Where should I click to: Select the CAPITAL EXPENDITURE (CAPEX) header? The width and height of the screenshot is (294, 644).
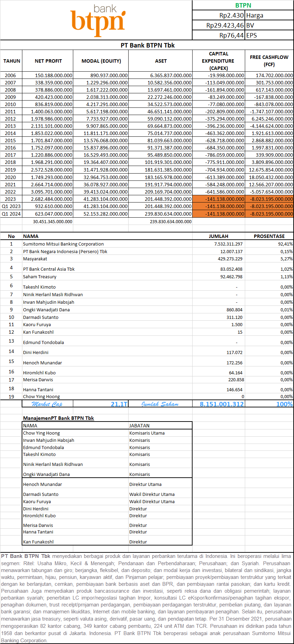click(218, 61)
